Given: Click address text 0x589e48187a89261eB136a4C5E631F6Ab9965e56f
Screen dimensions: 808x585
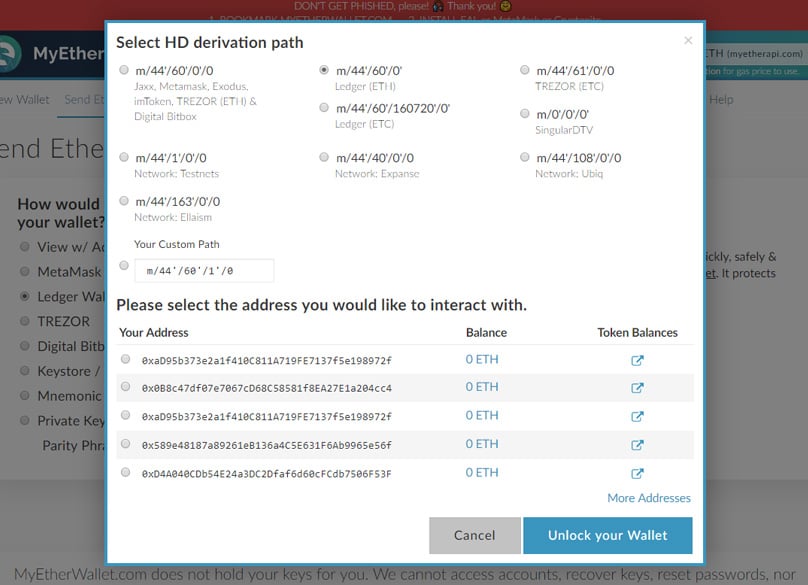Looking at the screenshot, I should pyautogui.click(x=266, y=445).
